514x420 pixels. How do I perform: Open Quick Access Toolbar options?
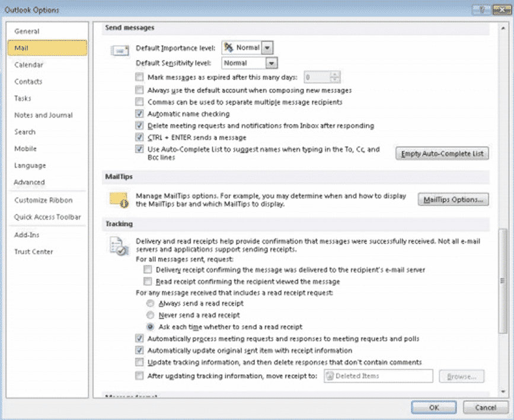click(x=47, y=217)
